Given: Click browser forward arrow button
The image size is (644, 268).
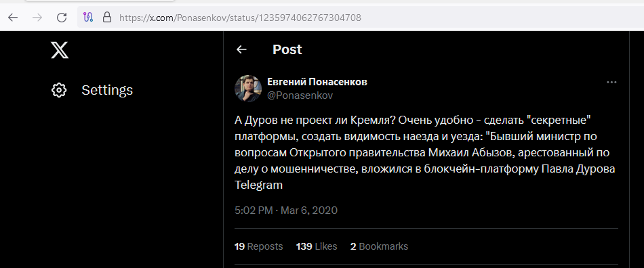Looking at the screenshot, I should coord(37,17).
